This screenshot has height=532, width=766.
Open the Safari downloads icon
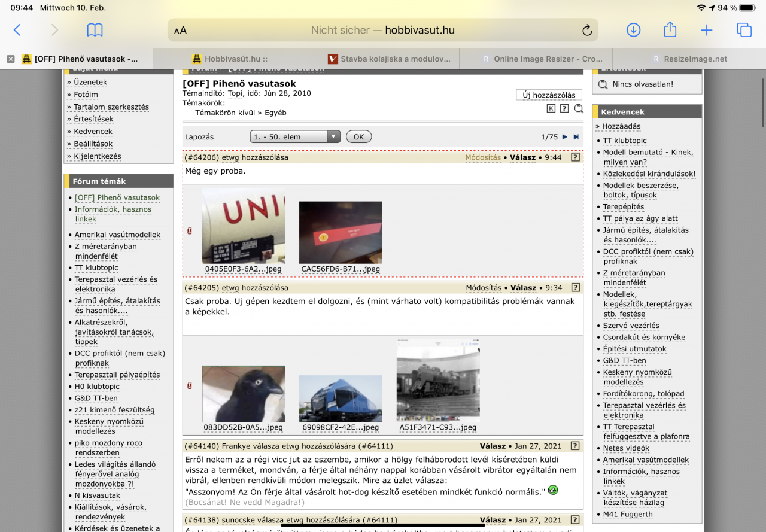(633, 30)
